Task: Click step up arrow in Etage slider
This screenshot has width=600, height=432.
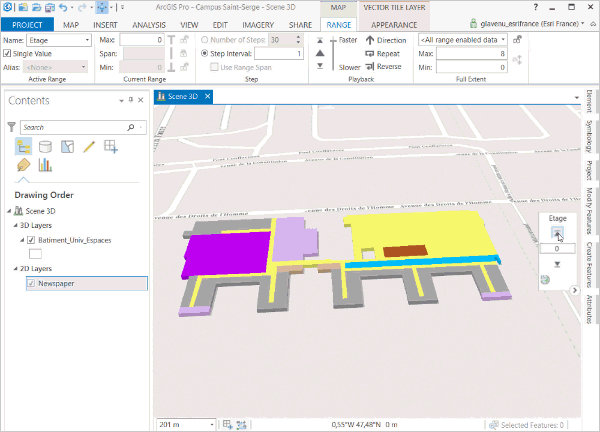Action: coord(557,233)
